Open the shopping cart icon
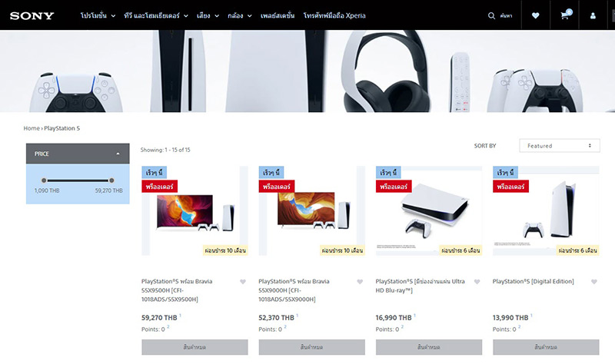The image size is (615, 364). (565, 15)
